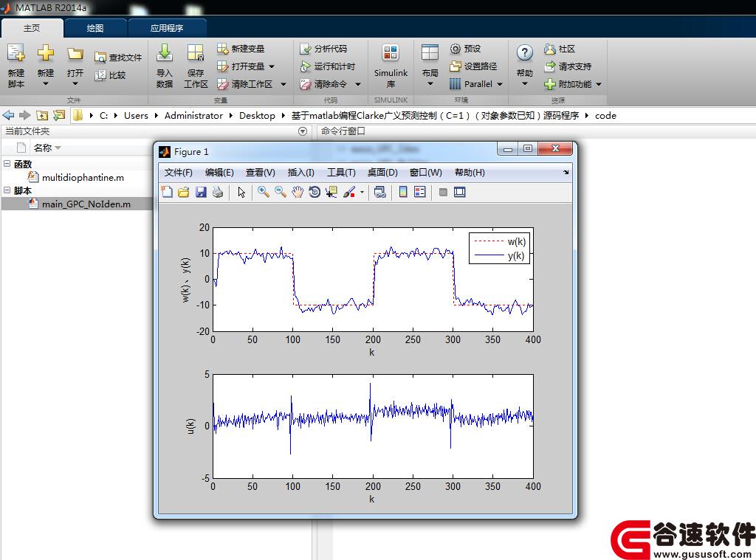Click the Help (帮助) question mark icon

tap(525, 52)
